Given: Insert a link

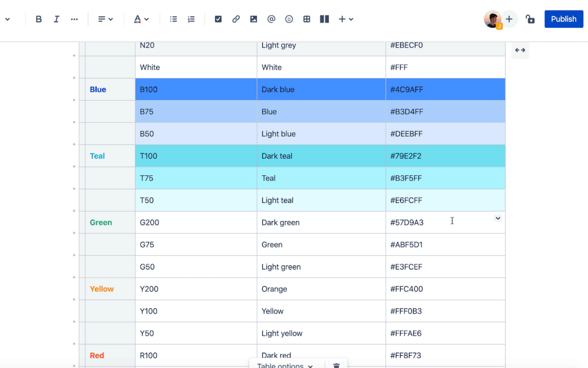Looking at the screenshot, I should click(236, 19).
